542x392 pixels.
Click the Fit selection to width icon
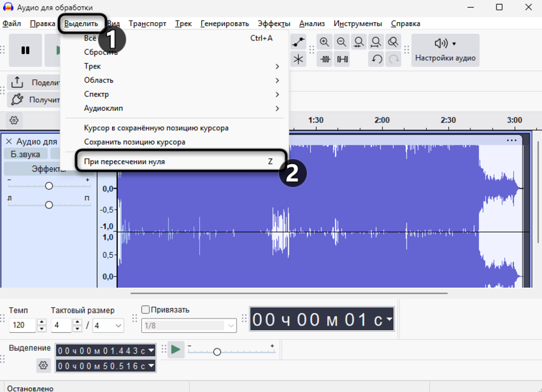click(x=359, y=42)
